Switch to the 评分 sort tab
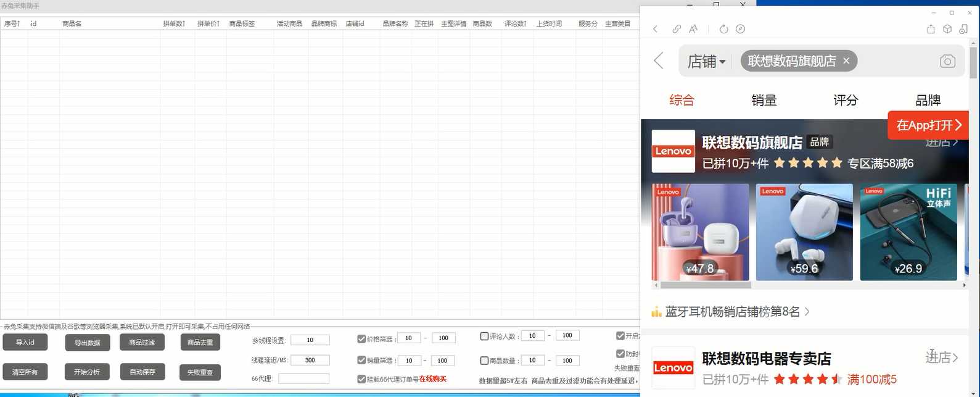 pos(846,100)
